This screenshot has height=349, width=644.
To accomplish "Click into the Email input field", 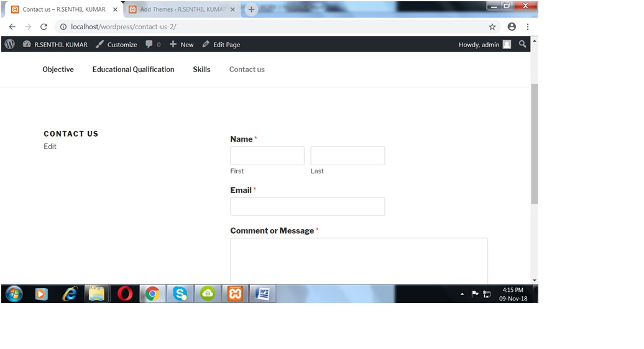I will click(x=307, y=207).
